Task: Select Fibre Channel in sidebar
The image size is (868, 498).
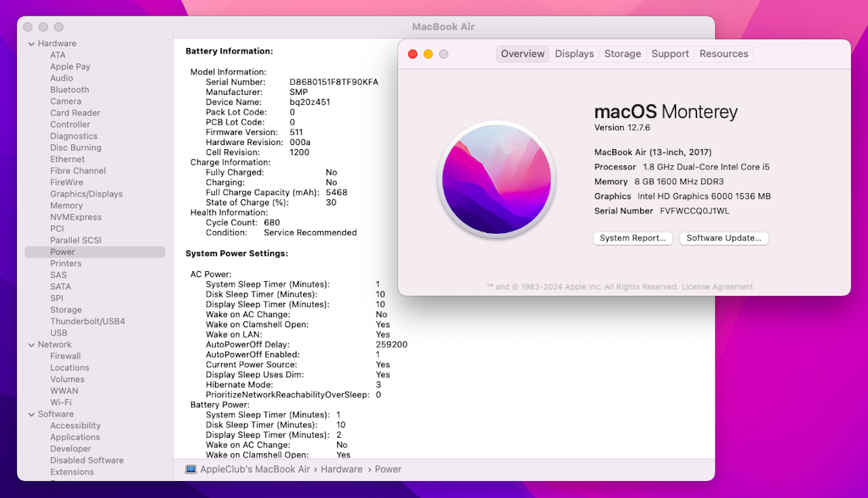Action: pyautogui.click(x=78, y=171)
